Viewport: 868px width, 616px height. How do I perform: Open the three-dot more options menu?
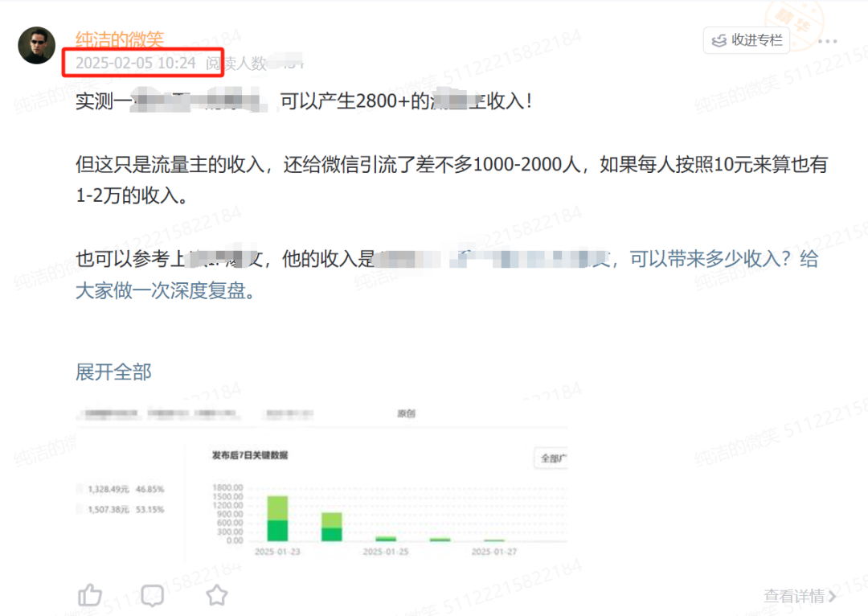click(x=828, y=41)
